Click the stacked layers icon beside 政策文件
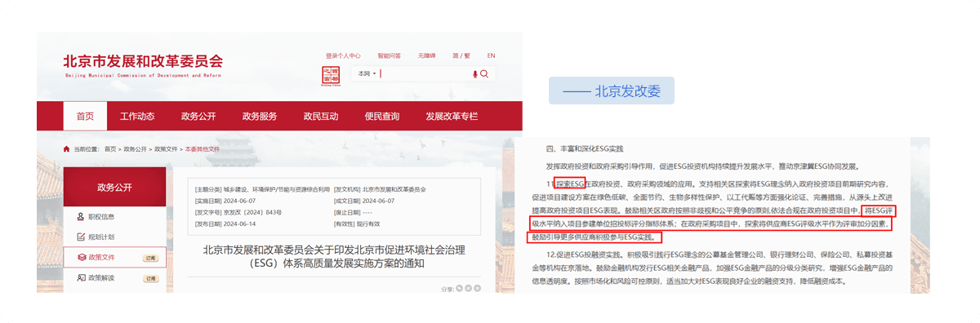Viewport: 980px width, 323px height. pos(81,257)
